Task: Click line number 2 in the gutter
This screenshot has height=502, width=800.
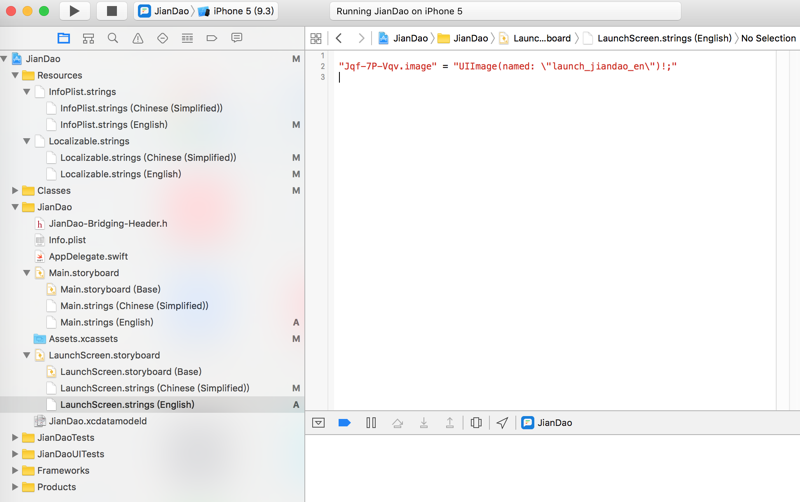Action: pos(322,66)
